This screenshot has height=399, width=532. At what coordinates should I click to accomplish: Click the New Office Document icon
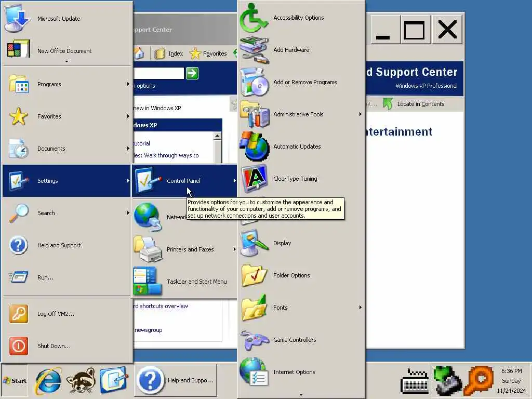[19, 49]
